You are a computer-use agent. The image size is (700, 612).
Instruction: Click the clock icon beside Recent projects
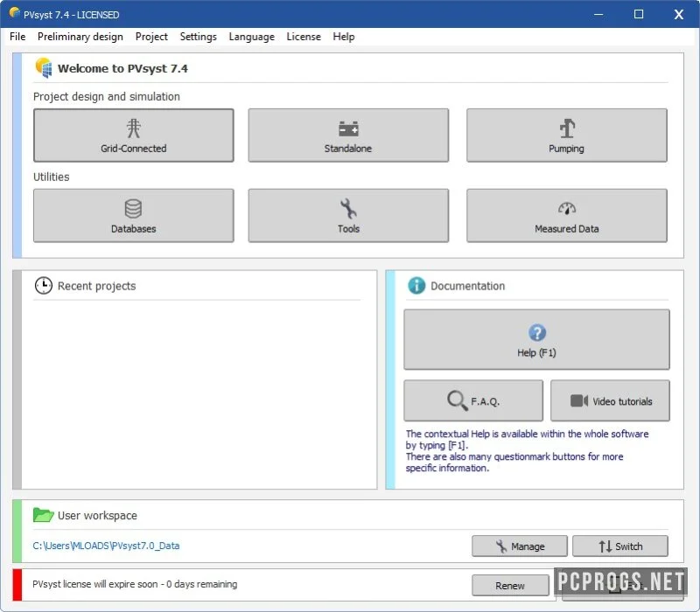43,286
